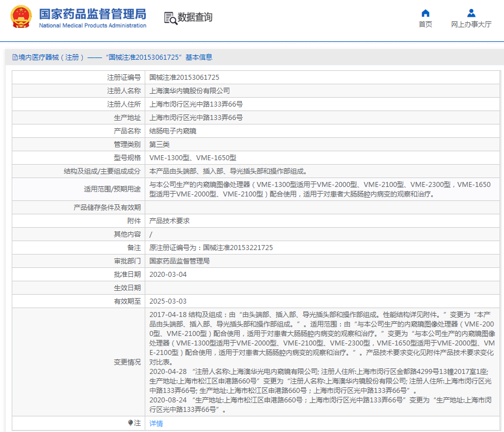Click the 注册人住所 row label
The width and height of the screenshot is (504, 432).
pyautogui.click(x=124, y=104)
